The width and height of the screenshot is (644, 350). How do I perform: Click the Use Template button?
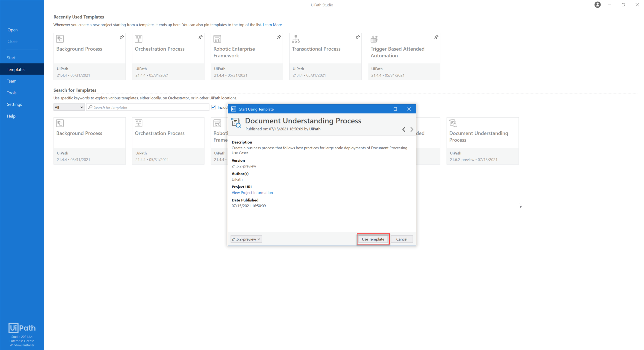pos(373,239)
